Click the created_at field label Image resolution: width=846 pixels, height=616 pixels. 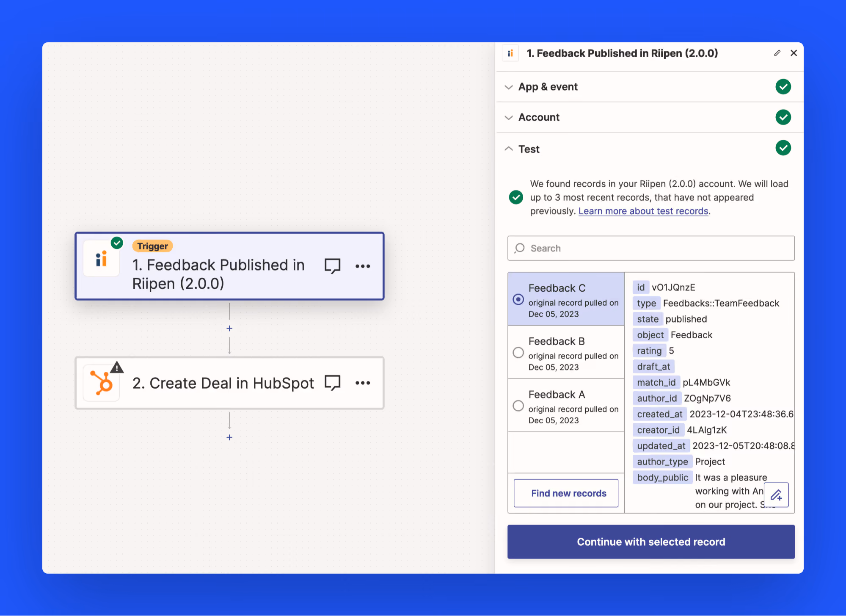[660, 414]
